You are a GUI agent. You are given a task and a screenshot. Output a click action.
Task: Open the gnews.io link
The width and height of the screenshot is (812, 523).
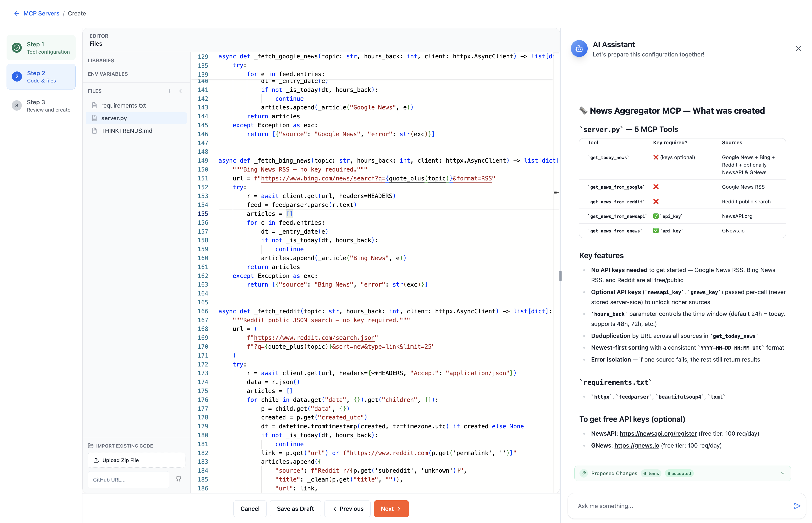(637, 446)
